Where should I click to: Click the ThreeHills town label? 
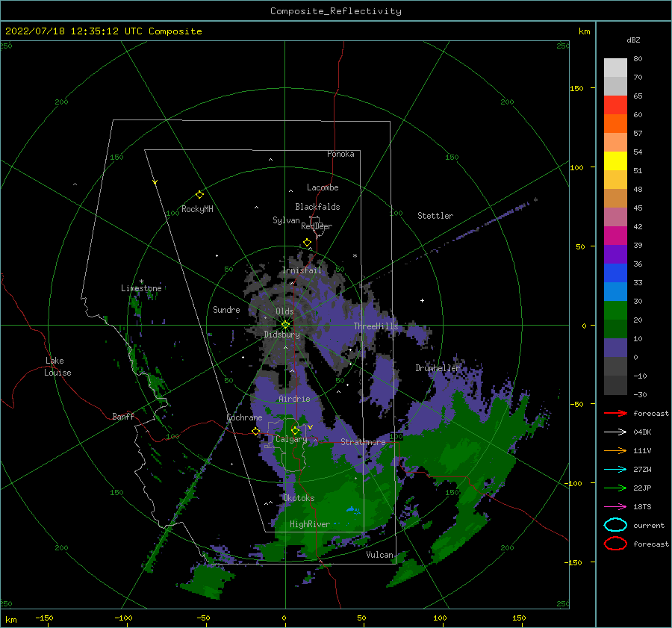(376, 326)
